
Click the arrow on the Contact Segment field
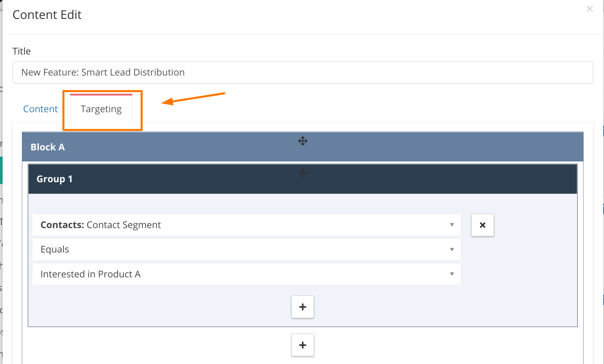452,225
